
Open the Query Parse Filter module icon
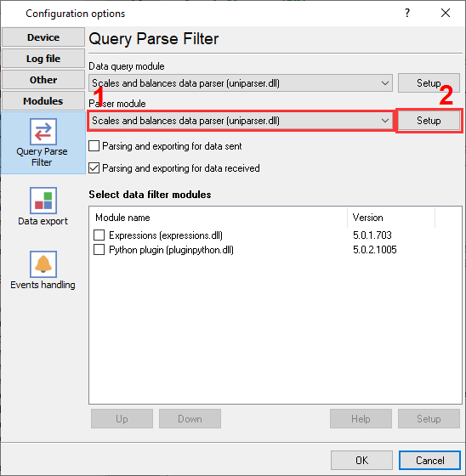click(x=43, y=132)
